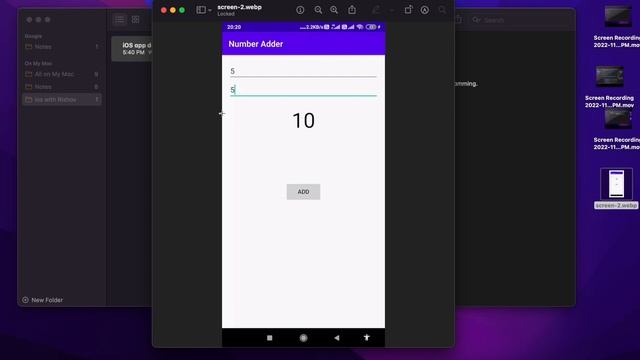
Task: Select the highlighted bottom folder in Notes sidebar
Action: point(62,100)
